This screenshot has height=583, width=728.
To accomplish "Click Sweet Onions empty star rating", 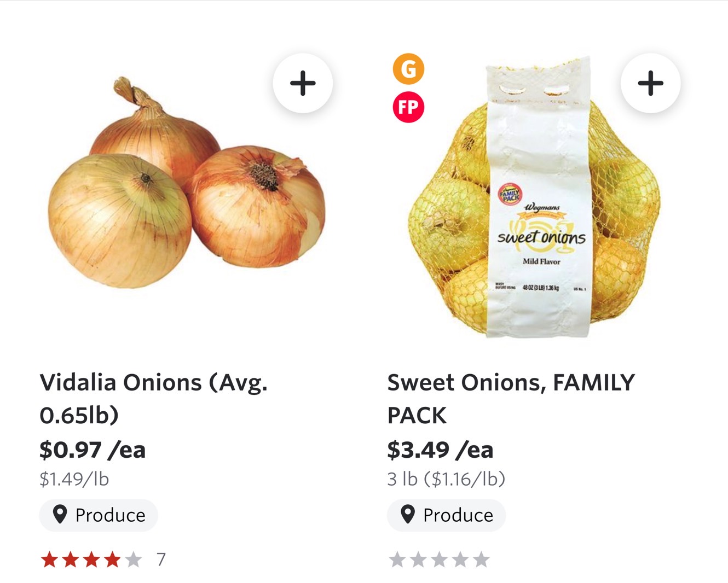I will click(x=440, y=559).
